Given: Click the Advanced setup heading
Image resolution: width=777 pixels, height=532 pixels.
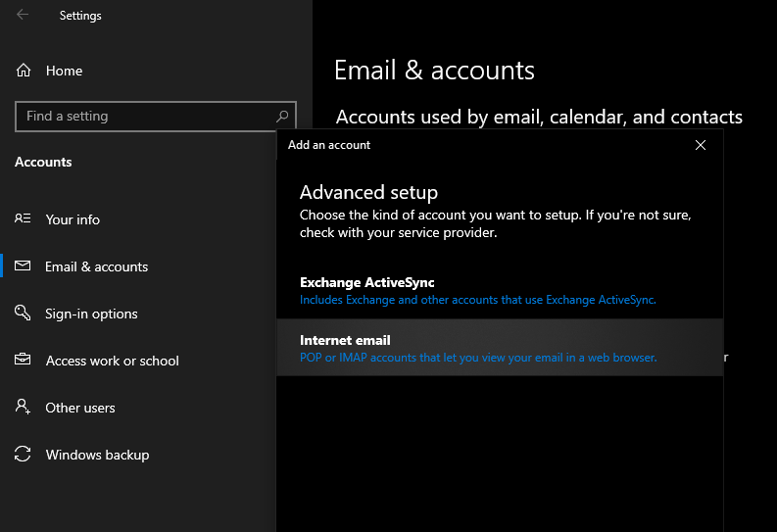Looking at the screenshot, I should (368, 192).
